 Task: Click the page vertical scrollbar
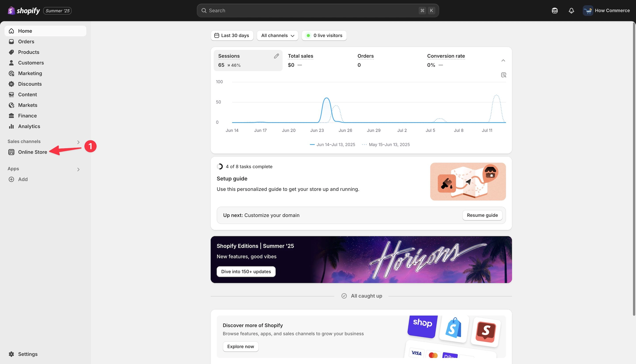click(634, 169)
